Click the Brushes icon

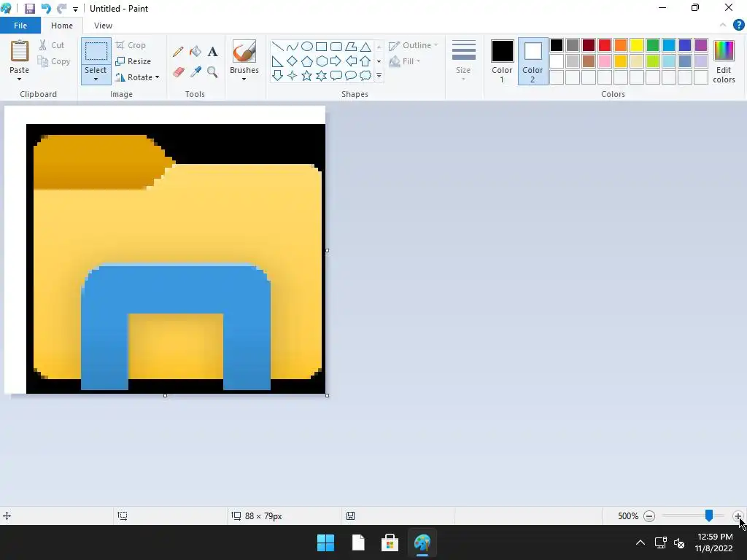point(244,51)
